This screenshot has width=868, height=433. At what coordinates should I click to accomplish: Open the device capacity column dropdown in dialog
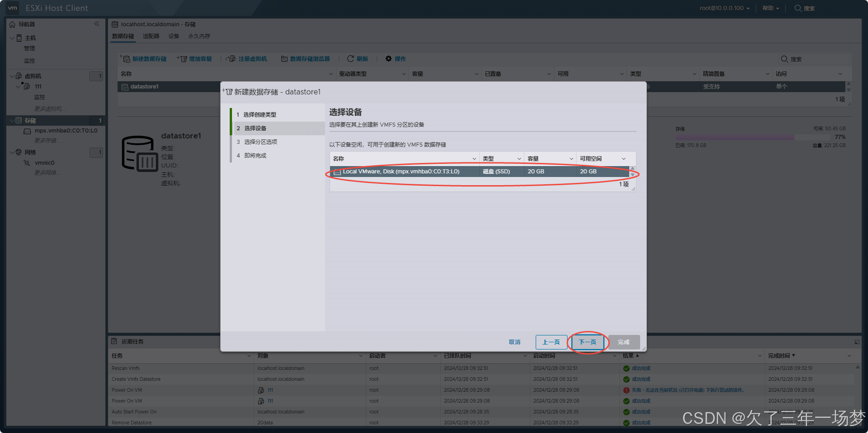click(x=571, y=159)
